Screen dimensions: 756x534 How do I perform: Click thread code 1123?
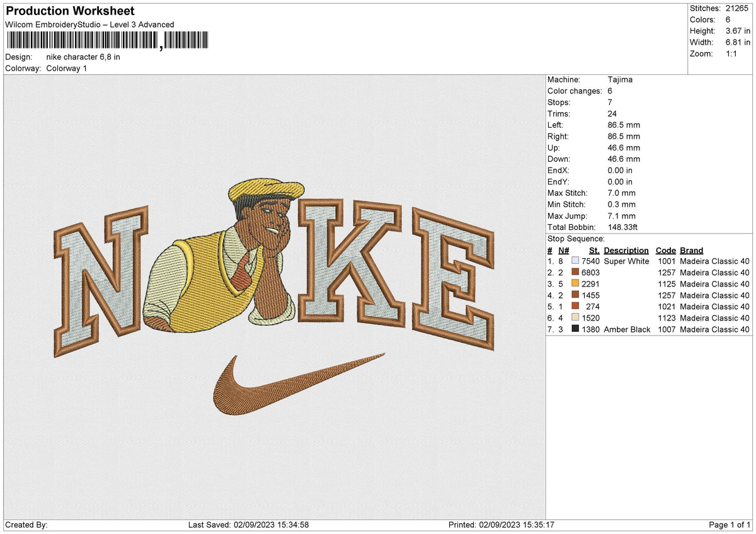667,317
